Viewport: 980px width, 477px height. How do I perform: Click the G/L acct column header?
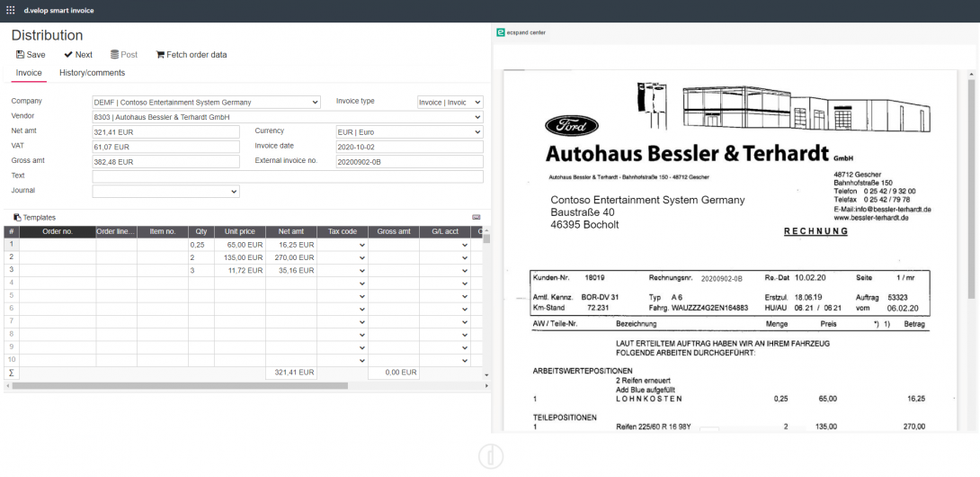(444, 231)
